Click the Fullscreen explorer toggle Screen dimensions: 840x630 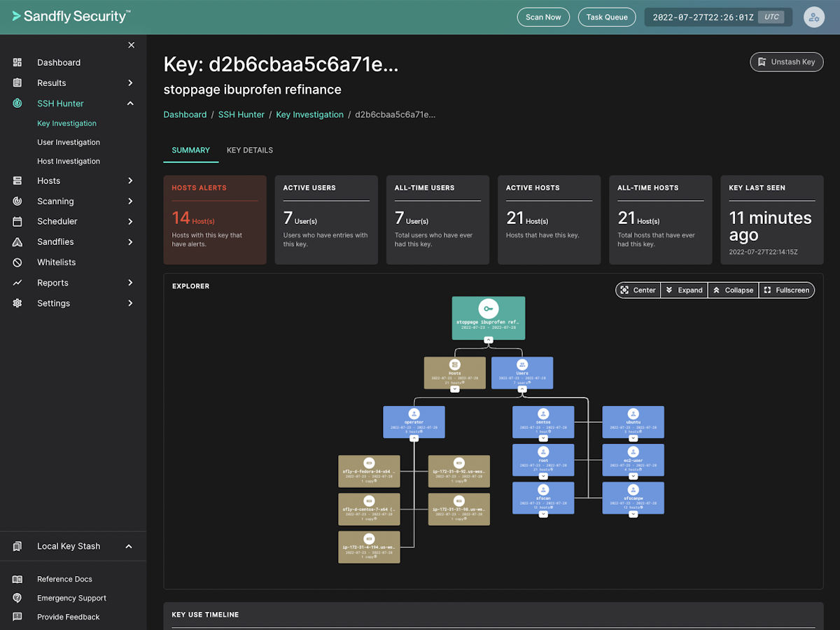(787, 290)
